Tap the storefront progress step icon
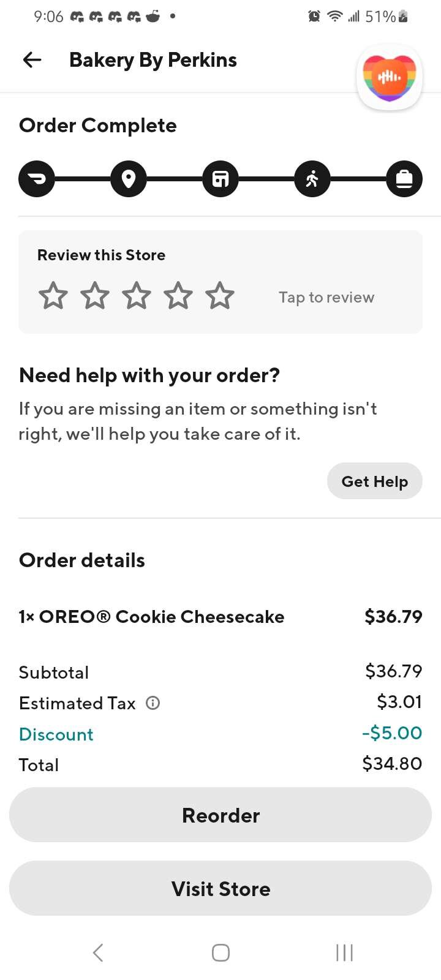Screen dimensions: 441x980 click(x=221, y=179)
